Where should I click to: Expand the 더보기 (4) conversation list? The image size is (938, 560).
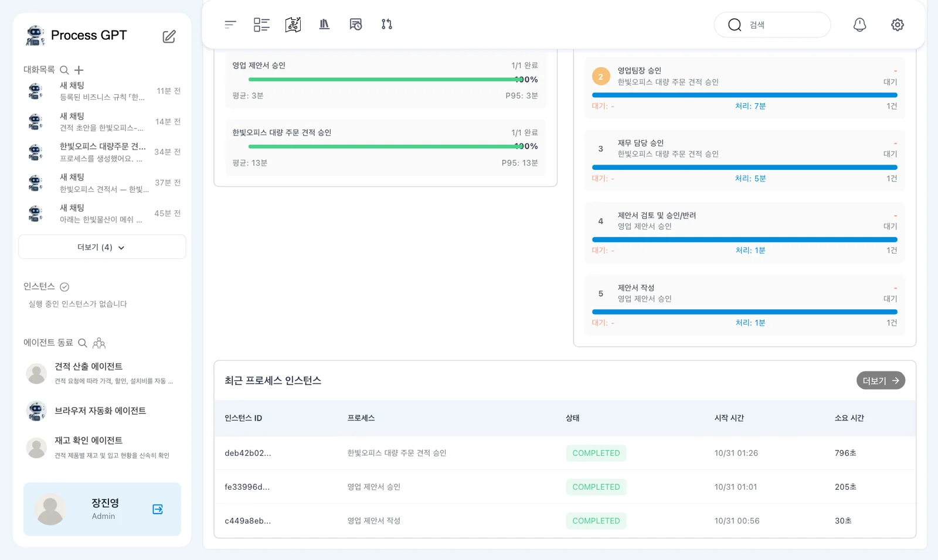(x=102, y=247)
